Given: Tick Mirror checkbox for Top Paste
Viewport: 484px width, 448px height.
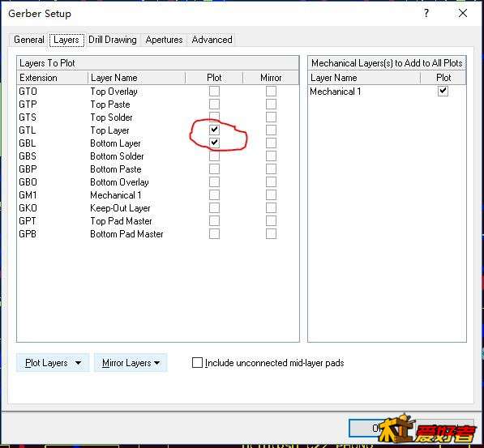Looking at the screenshot, I should click(271, 105).
